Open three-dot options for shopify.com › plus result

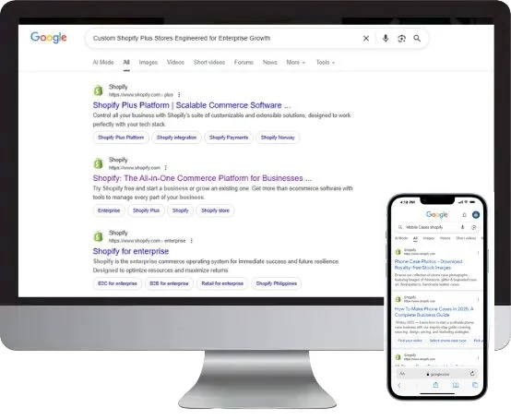(x=179, y=95)
